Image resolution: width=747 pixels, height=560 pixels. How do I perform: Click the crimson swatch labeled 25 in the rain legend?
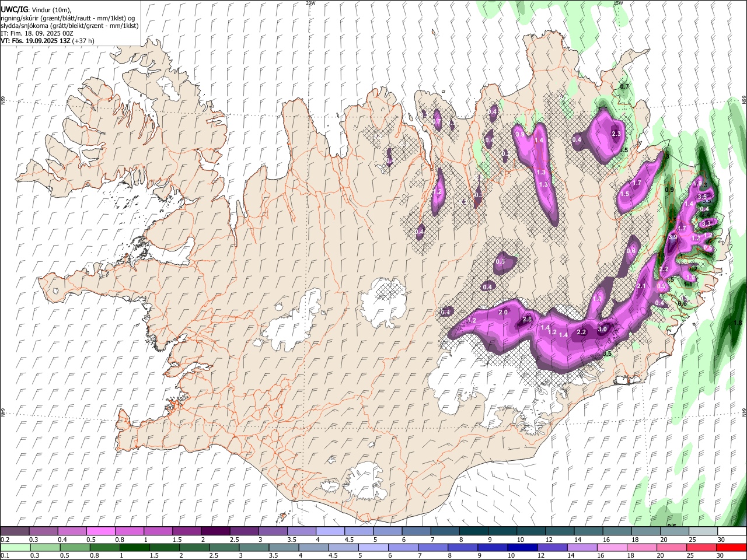click(701, 548)
